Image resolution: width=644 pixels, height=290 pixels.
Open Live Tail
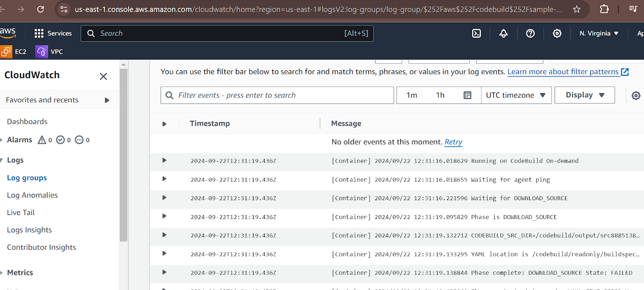(x=21, y=212)
